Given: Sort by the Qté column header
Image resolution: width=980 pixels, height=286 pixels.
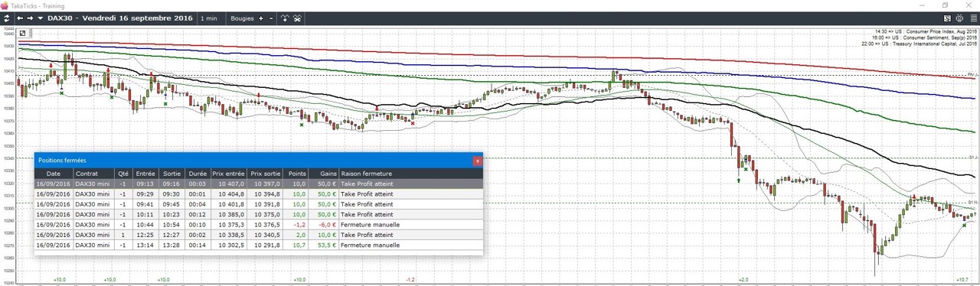Looking at the screenshot, I should tap(123, 174).
